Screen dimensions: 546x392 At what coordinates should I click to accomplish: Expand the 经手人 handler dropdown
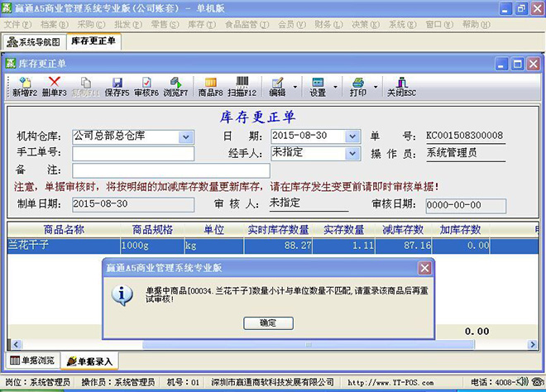[353, 154]
